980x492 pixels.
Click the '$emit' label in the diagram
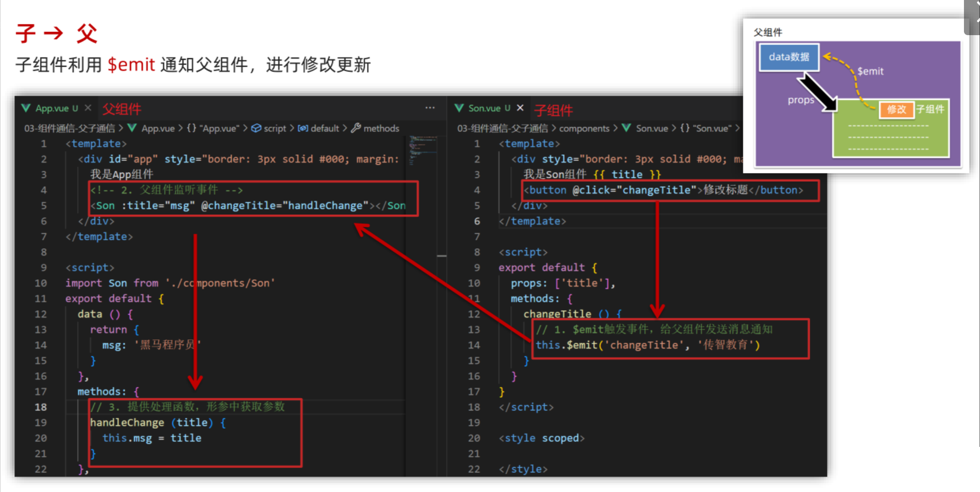click(x=870, y=72)
